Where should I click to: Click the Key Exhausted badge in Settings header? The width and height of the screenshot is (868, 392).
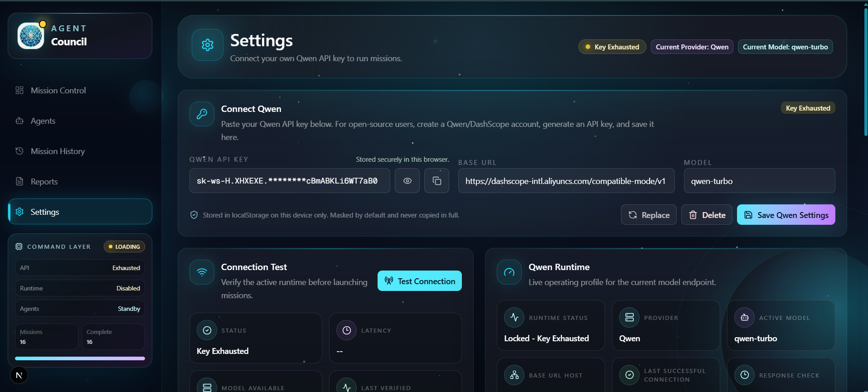click(x=612, y=47)
